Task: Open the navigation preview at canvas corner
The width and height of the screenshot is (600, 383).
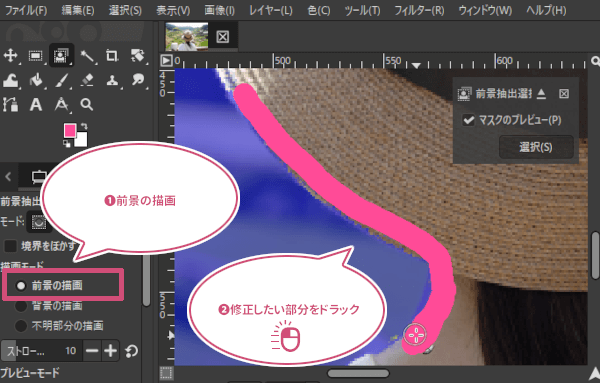Action: point(594,373)
